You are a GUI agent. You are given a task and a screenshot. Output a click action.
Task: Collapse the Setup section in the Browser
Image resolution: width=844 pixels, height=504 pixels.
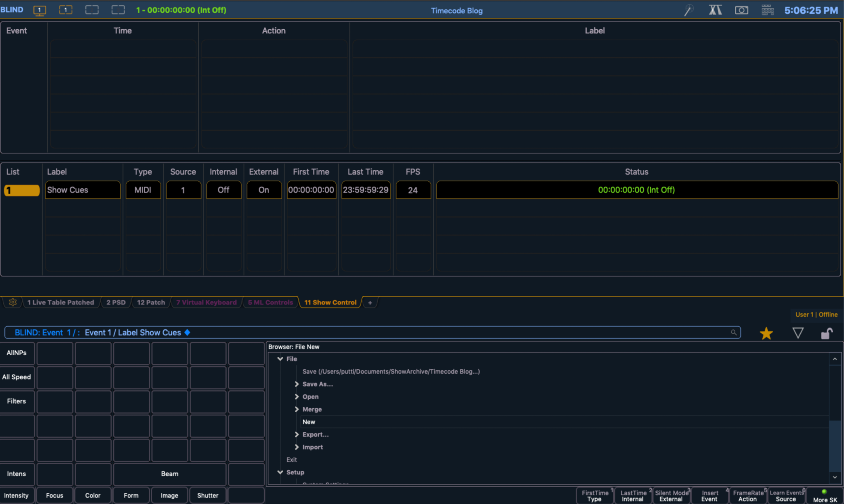pos(281,472)
